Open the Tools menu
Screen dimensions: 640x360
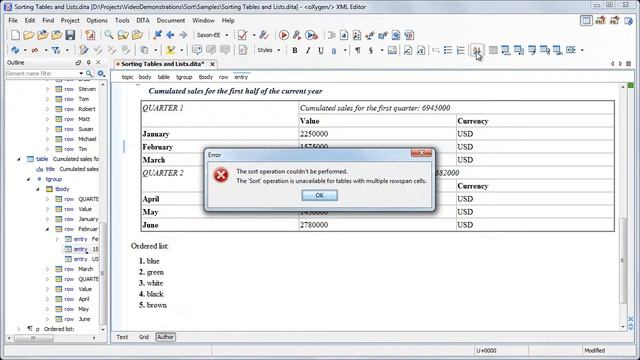(122, 20)
